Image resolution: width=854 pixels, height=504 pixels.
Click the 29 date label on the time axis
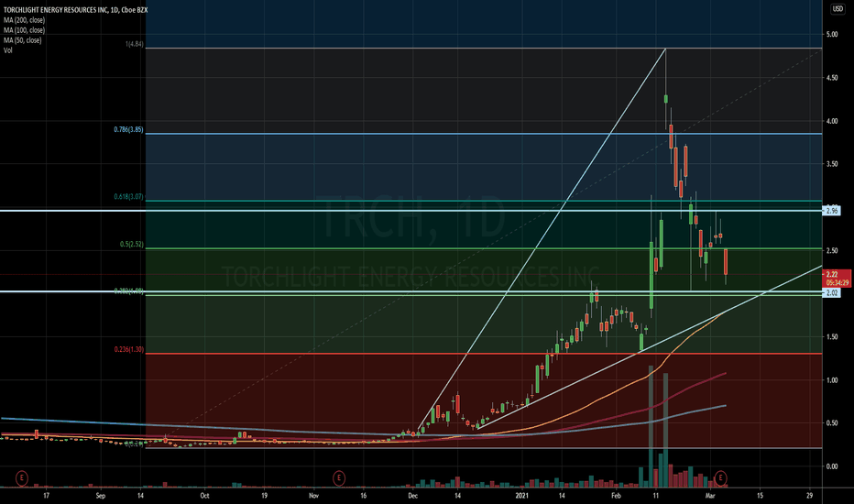pyautogui.click(x=809, y=496)
